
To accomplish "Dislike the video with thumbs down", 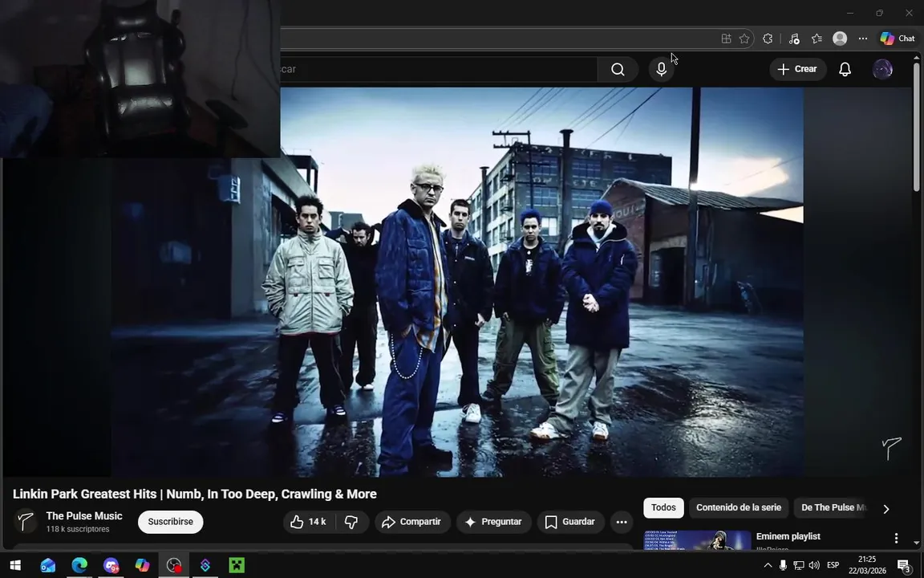I will click(x=352, y=522).
